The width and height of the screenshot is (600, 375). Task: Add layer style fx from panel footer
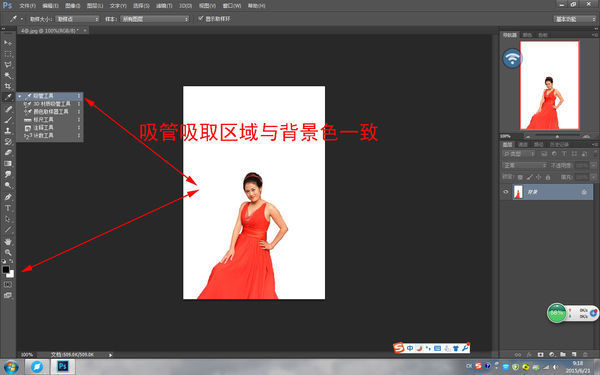coord(529,355)
